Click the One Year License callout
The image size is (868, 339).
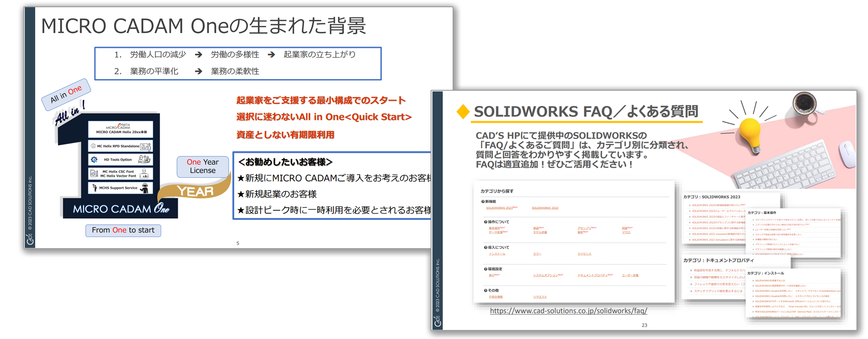point(202,166)
